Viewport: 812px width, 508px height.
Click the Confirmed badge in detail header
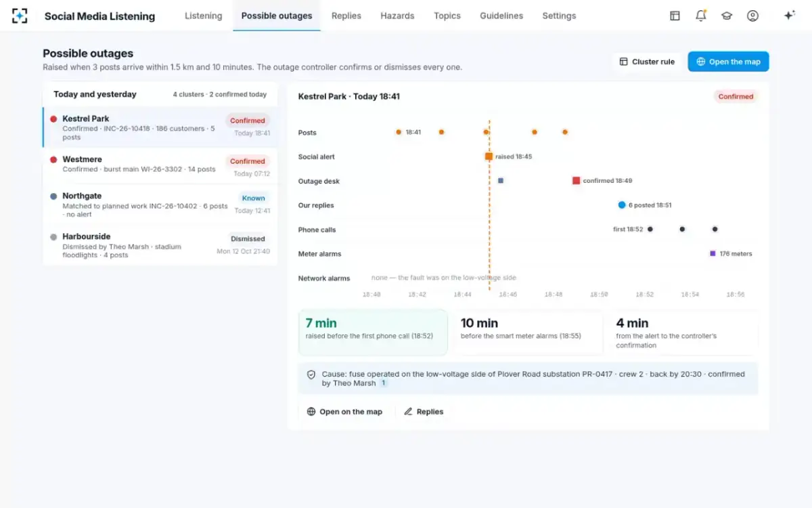736,97
